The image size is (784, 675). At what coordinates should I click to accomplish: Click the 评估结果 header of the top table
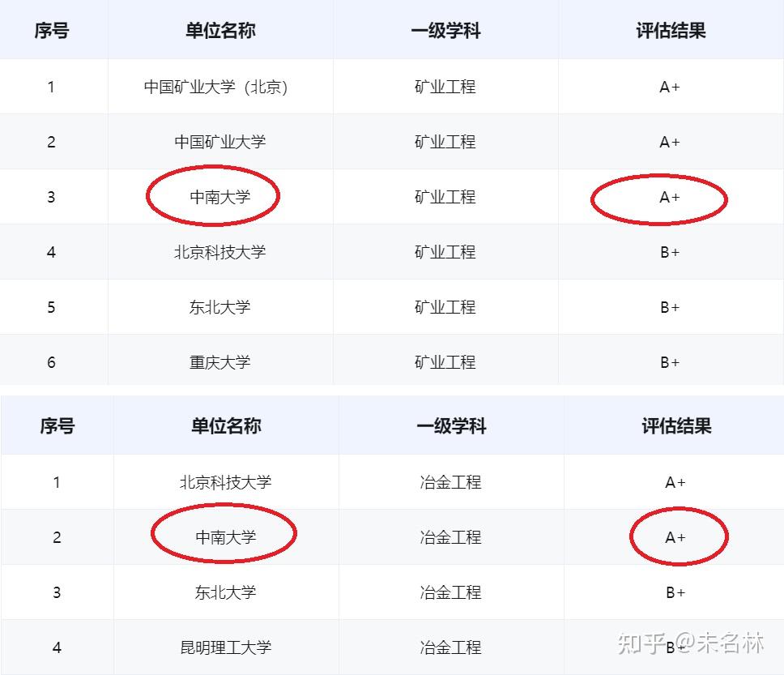pos(671,31)
